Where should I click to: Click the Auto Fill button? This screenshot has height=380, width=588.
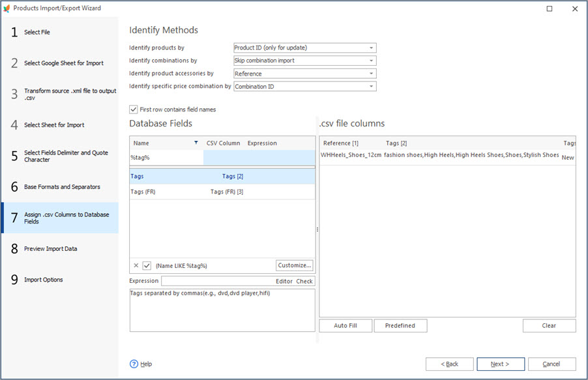click(345, 326)
